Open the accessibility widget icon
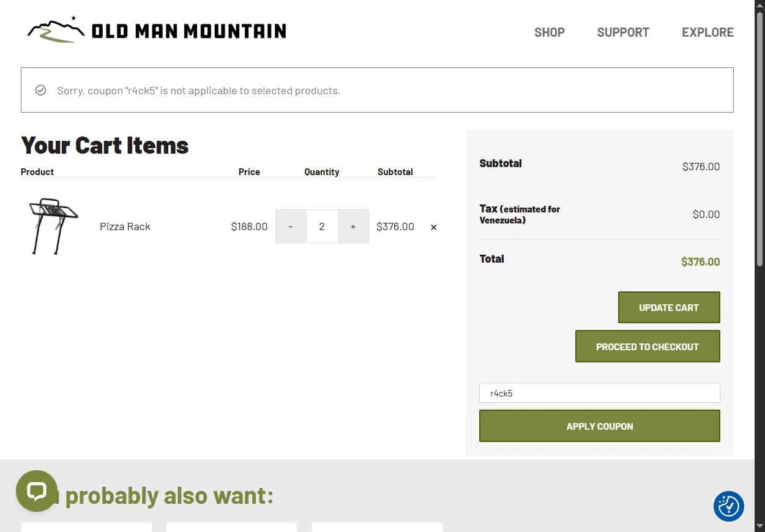The height and width of the screenshot is (532, 765). [728, 506]
